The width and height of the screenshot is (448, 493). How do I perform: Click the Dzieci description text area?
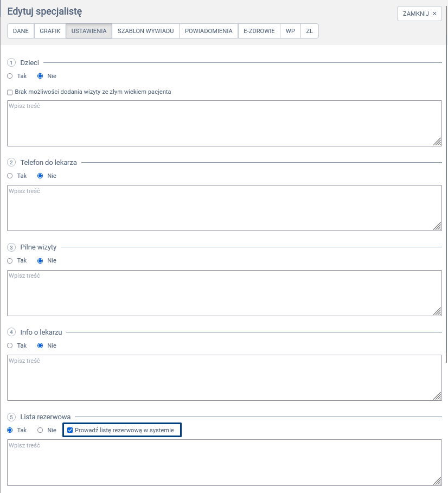[224, 123]
